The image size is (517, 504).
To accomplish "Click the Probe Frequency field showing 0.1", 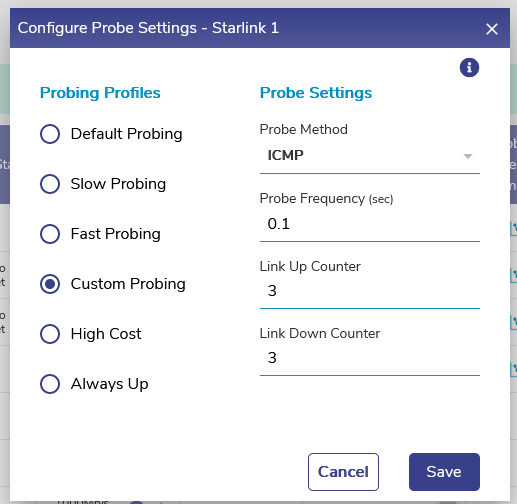I will (370, 224).
